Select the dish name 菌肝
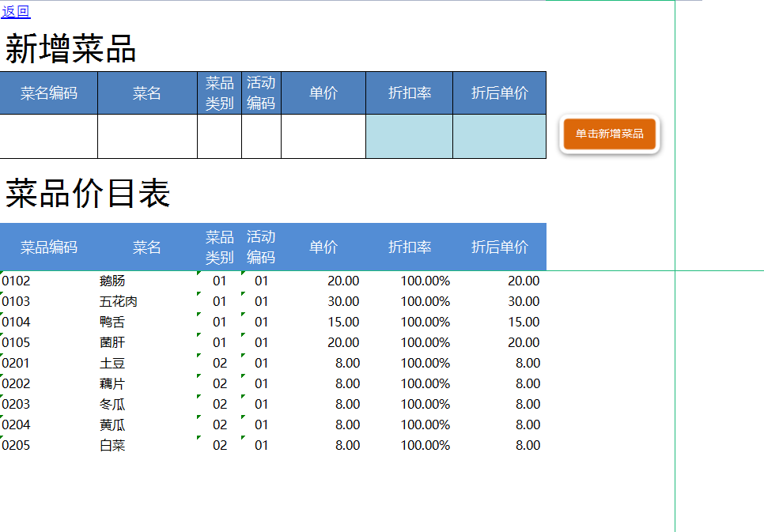Image resolution: width=764 pixels, height=532 pixels. coord(112,342)
